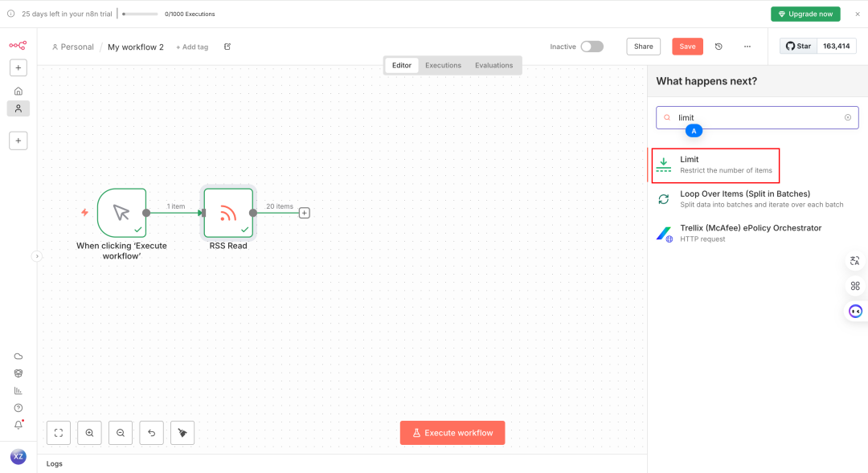Switch to the Executions tab
The height and width of the screenshot is (473, 868).
pos(443,65)
